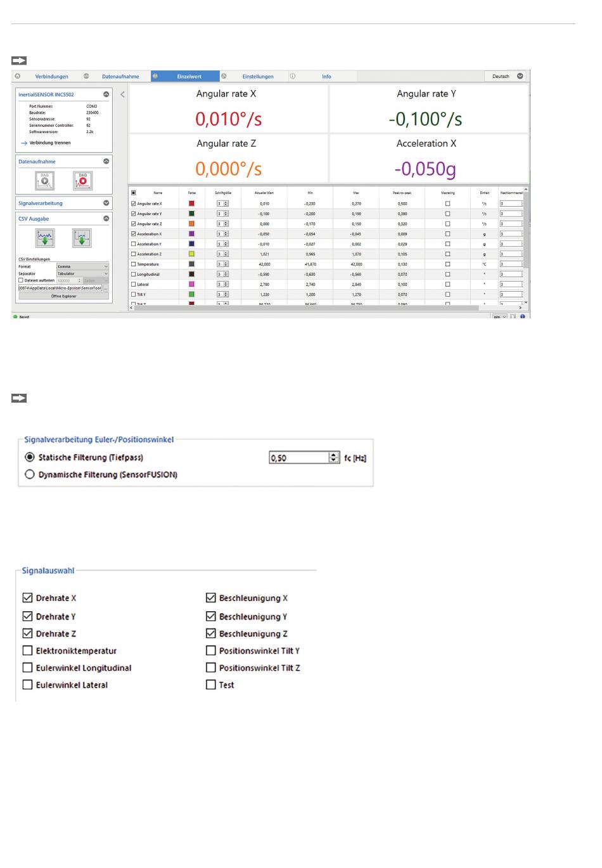Screen dimensions: 602x868
Task: Click the Verbindungen tab icon
Action: (18, 76)
